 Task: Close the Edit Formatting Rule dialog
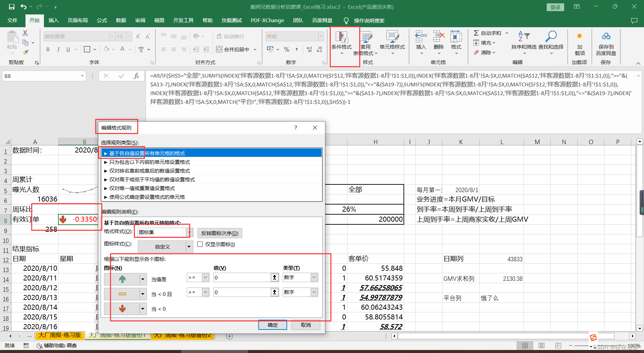(315, 128)
